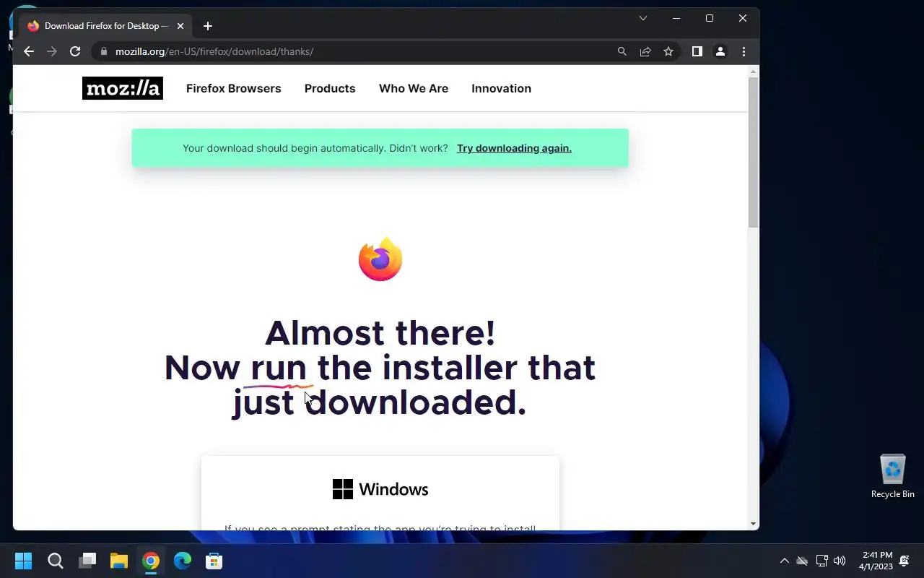Click the Almost there! heading text
This screenshot has height=578, width=924.
click(380, 333)
